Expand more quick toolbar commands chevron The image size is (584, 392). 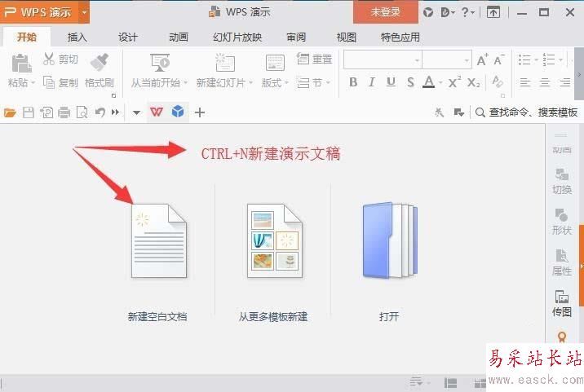point(116,112)
